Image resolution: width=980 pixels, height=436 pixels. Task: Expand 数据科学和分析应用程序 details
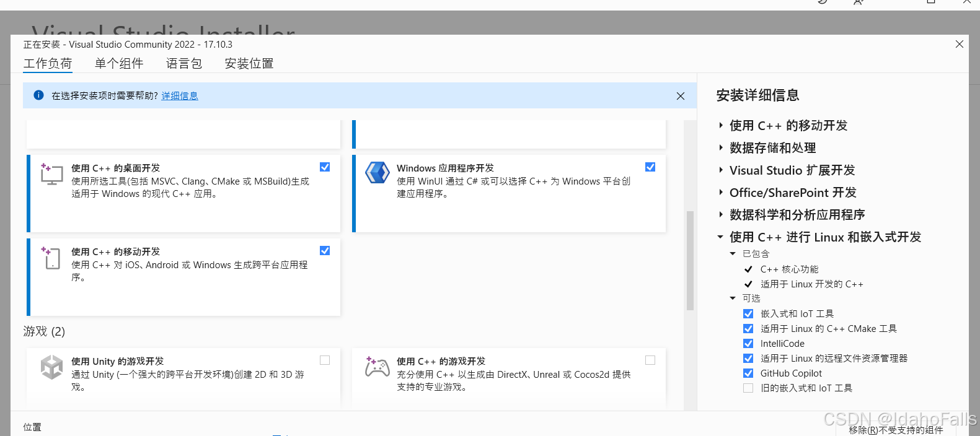click(x=721, y=215)
